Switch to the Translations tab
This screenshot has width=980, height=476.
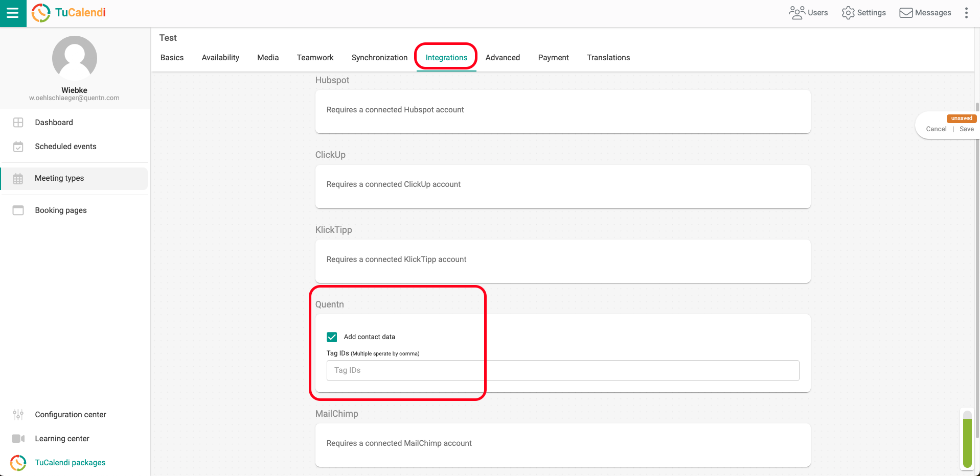point(608,58)
